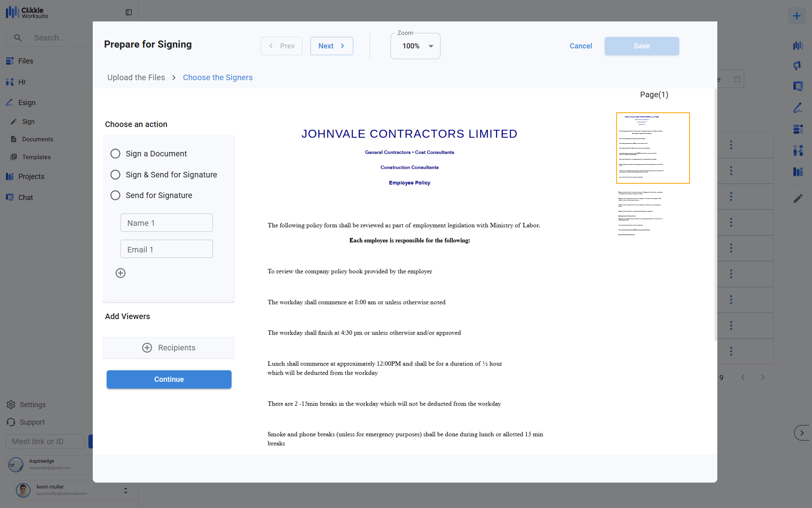Click the add signer plus icon

click(121, 273)
